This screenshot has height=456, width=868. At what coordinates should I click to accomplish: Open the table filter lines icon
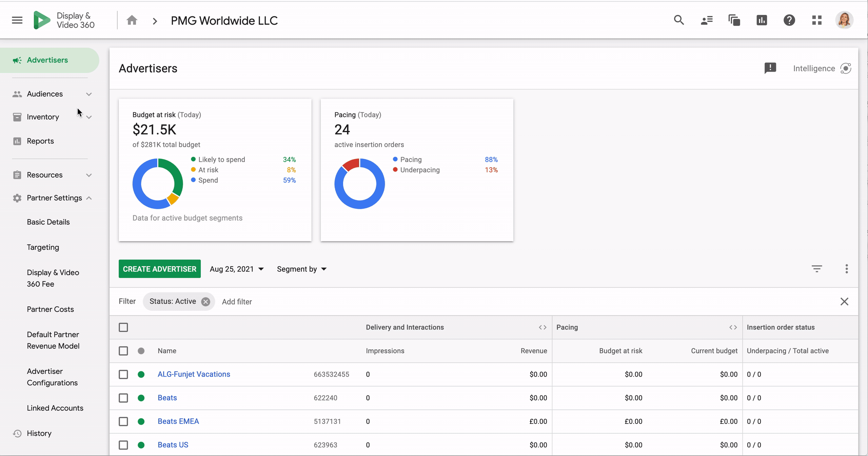click(x=817, y=269)
